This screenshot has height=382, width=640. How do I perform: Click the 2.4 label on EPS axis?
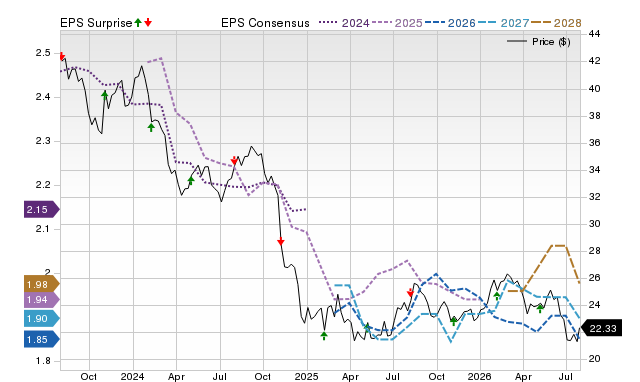point(43,97)
